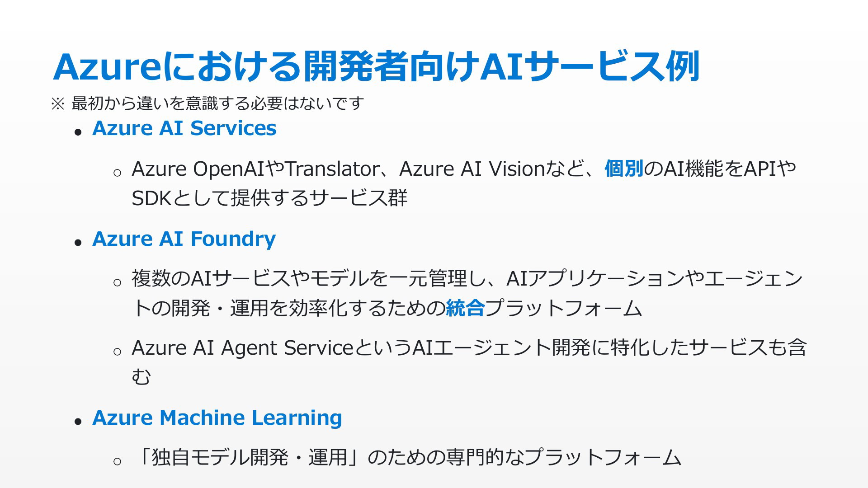The height and width of the screenshot is (488, 868).
Task: Click the hollow bullet before Azure OpenAIやTranslator
Action: [x=117, y=173]
